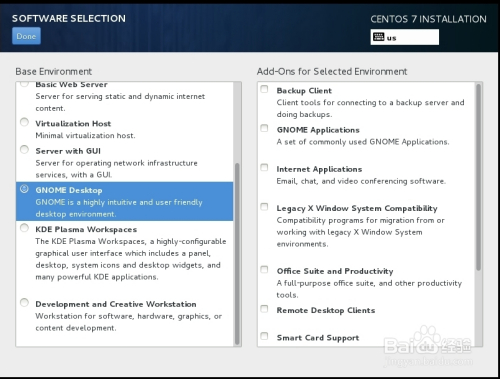Click the 'Smart Card Support' label text
This screenshot has width=500, height=379.
(318, 338)
